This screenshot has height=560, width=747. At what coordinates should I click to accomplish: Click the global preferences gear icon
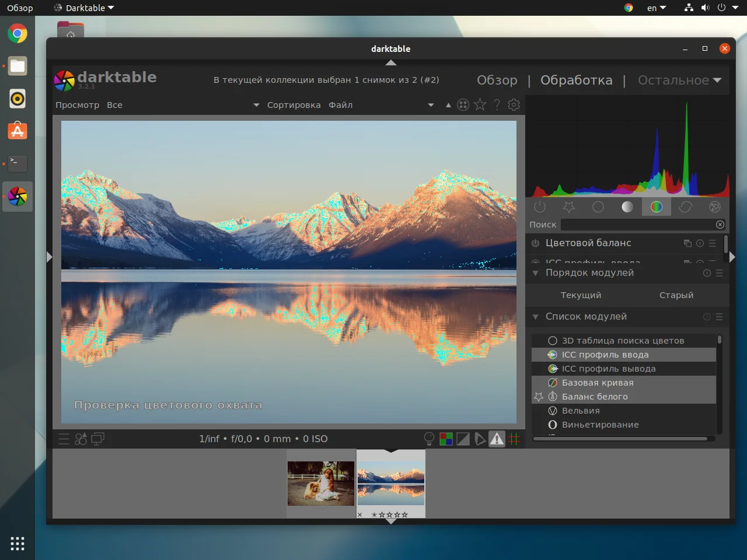click(514, 104)
